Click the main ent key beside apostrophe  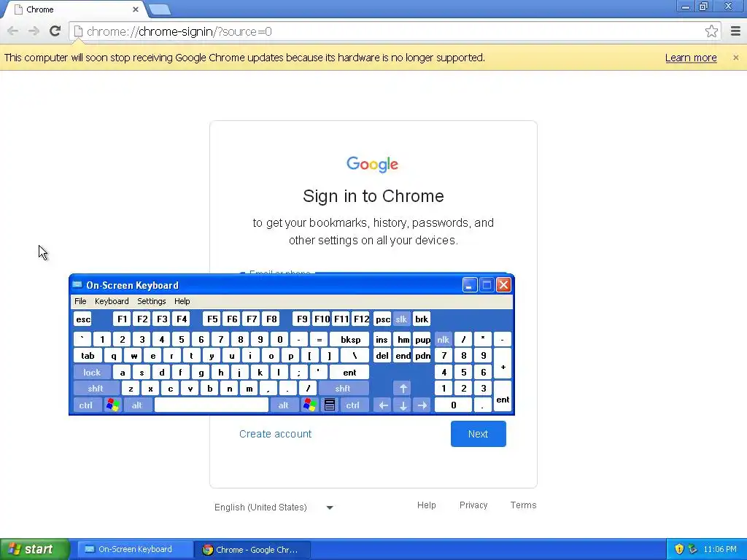pyautogui.click(x=349, y=373)
